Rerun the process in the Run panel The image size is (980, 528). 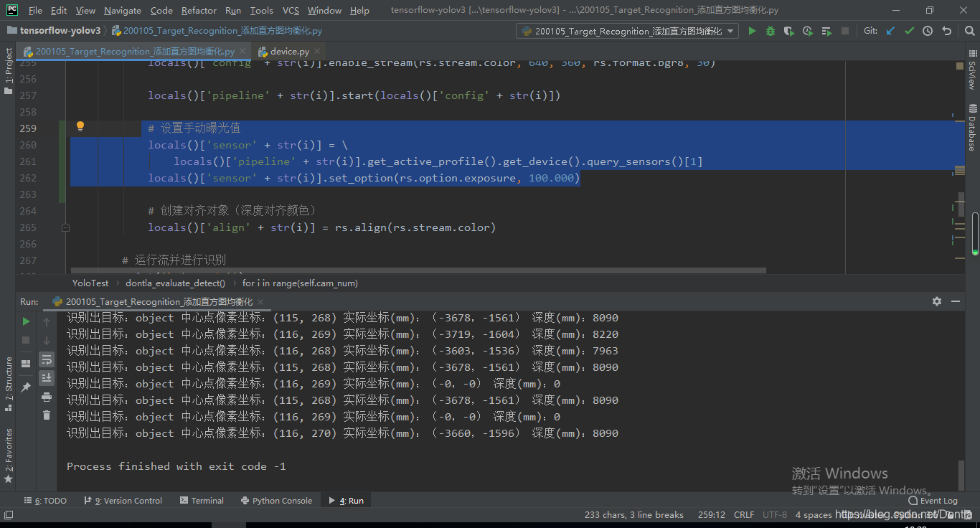pos(26,321)
